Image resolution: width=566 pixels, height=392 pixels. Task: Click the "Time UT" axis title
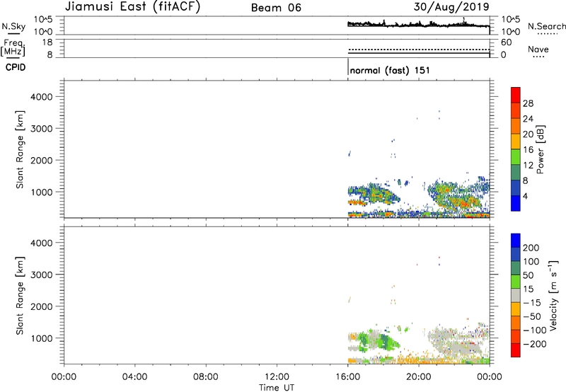[277, 388]
